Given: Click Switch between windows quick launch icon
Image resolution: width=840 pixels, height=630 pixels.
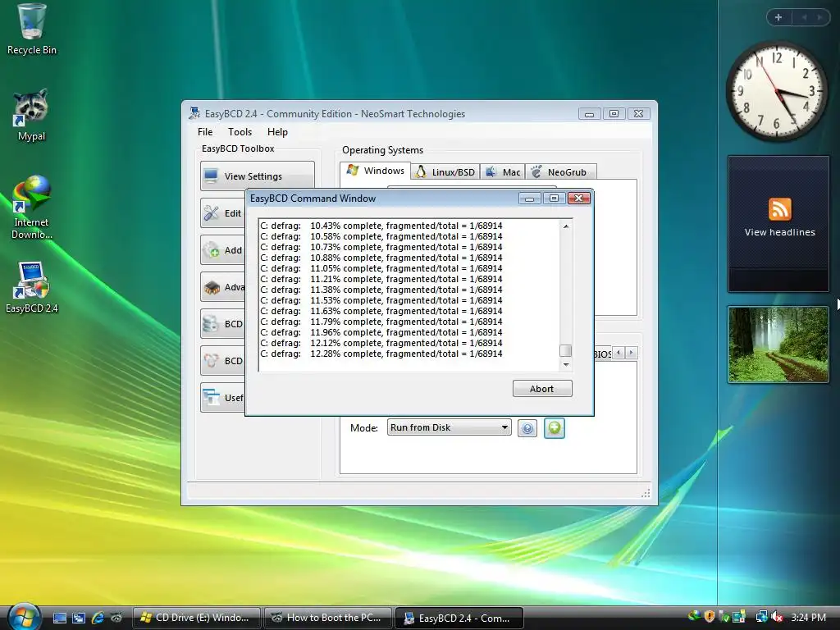Looking at the screenshot, I should coord(79,618).
